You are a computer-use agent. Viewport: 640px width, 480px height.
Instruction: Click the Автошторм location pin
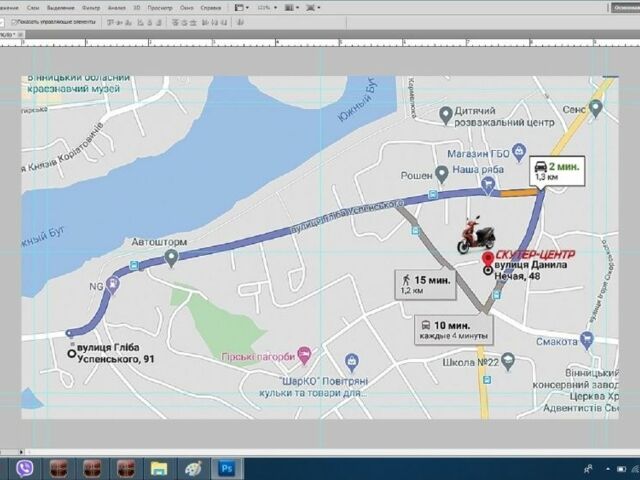pos(171,257)
